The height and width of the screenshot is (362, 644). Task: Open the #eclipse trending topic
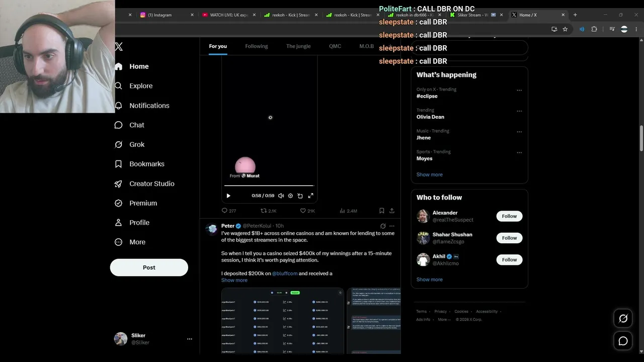tap(427, 96)
